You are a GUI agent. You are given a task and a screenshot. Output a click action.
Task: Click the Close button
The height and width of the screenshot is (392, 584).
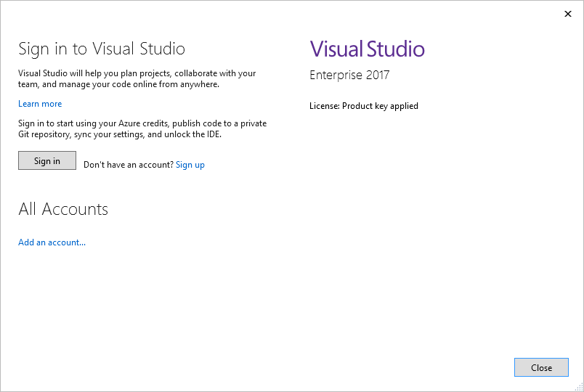pos(541,367)
